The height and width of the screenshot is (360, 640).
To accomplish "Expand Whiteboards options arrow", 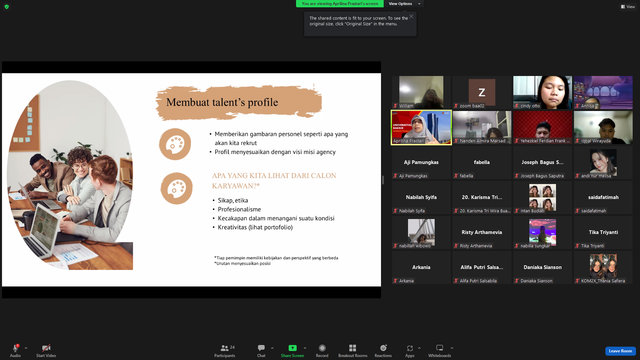I will [x=452, y=348].
